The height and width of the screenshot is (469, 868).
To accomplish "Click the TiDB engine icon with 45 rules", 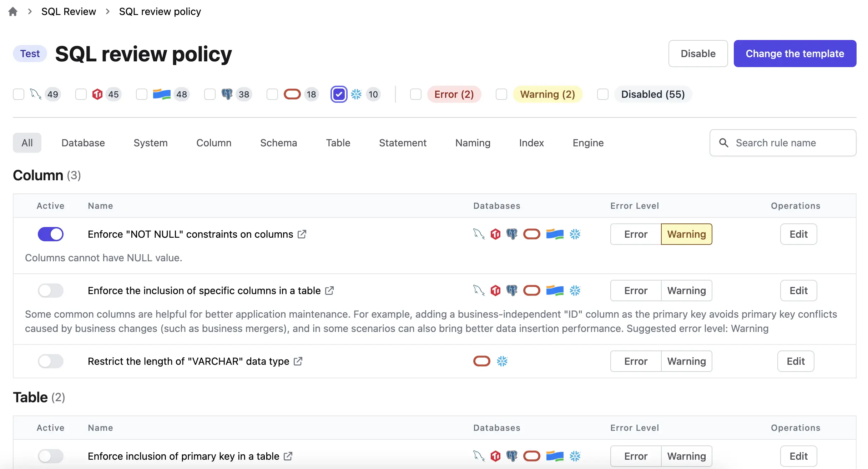I will (x=97, y=94).
